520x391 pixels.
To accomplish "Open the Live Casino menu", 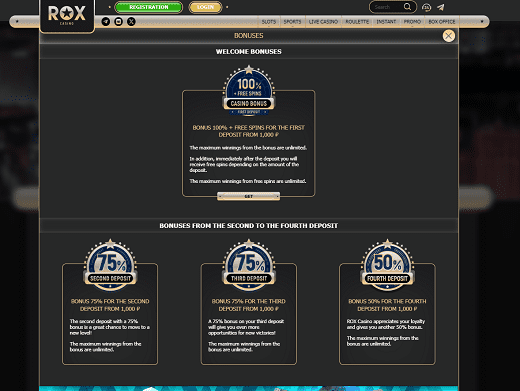I will tap(323, 22).
